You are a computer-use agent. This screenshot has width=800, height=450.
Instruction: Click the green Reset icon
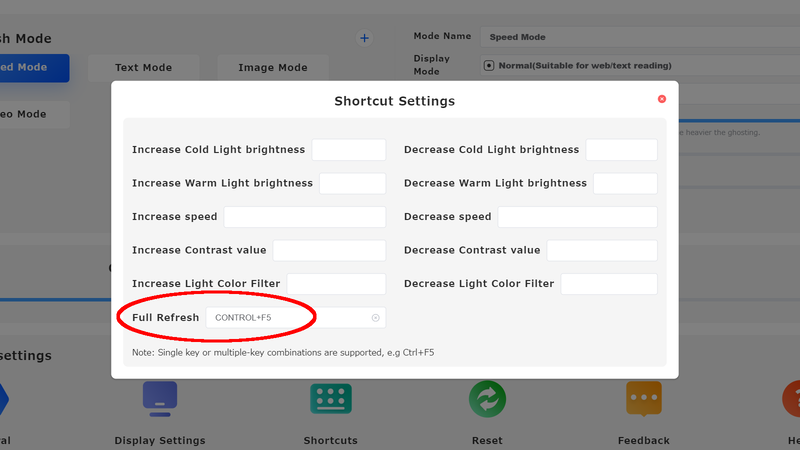tap(487, 399)
